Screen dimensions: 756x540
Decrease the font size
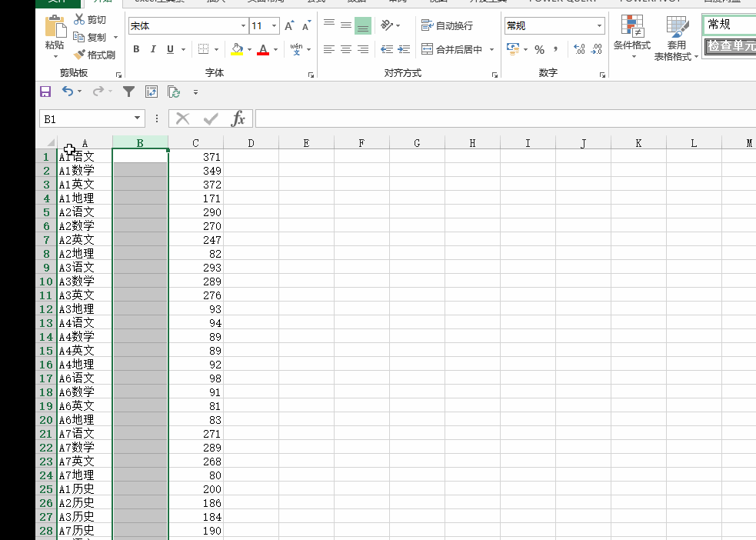tap(306, 25)
